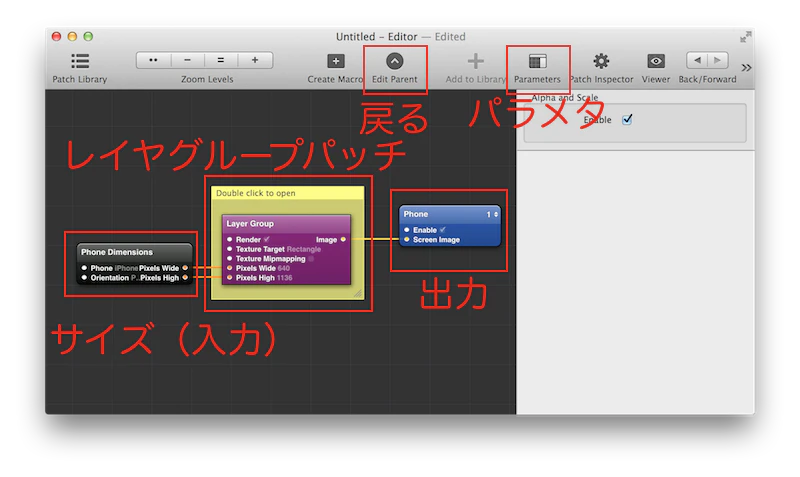The image size is (800, 477).
Task: Toggle the Parameters panel icon
Action: coord(537,61)
